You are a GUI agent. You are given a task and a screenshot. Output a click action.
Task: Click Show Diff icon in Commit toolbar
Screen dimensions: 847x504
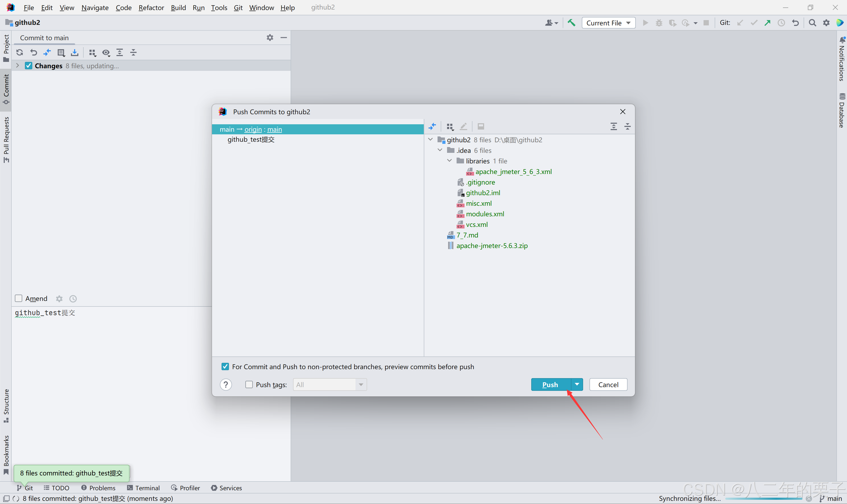click(47, 52)
